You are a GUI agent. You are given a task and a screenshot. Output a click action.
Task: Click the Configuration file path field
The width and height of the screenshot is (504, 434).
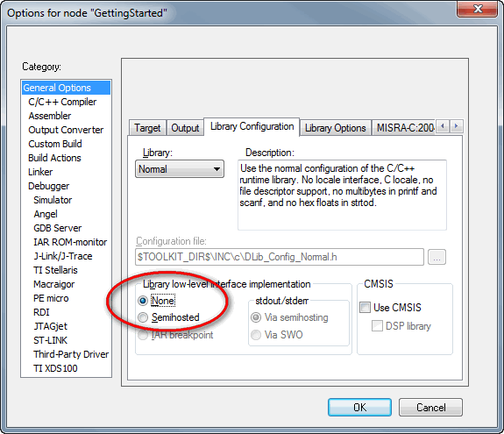(280, 257)
